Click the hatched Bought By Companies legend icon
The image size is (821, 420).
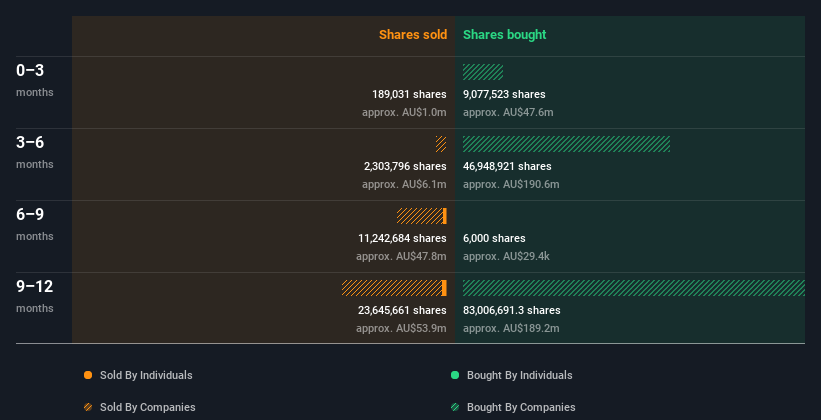pyautogui.click(x=455, y=407)
